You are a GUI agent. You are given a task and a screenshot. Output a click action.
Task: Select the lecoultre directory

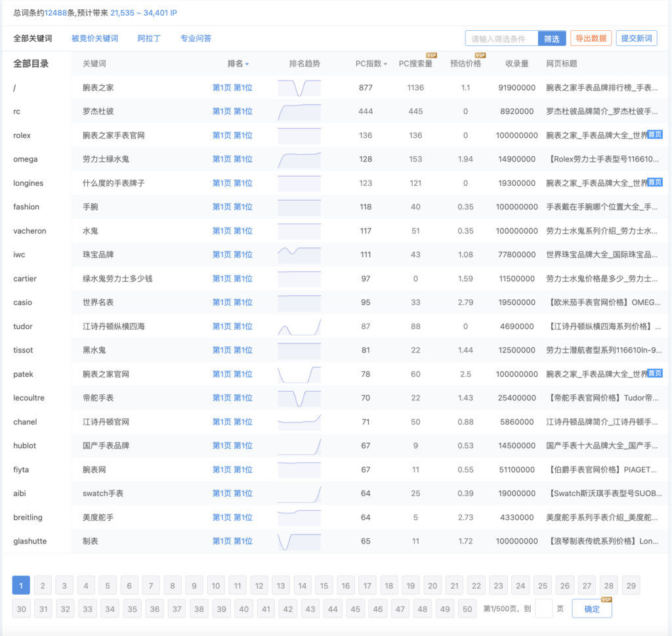pyautogui.click(x=29, y=398)
